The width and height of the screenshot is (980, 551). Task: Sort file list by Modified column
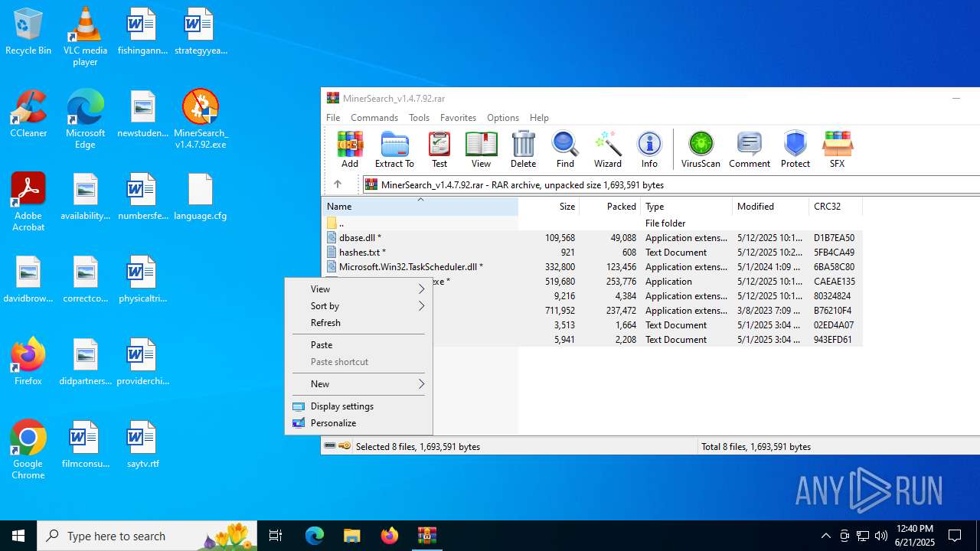tap(771, 207)
